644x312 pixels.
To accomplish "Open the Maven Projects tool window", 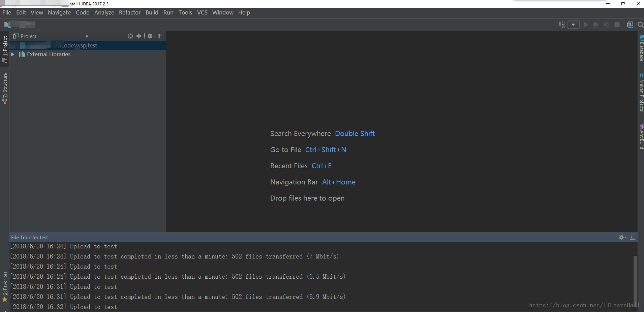I will coord(641,92).
